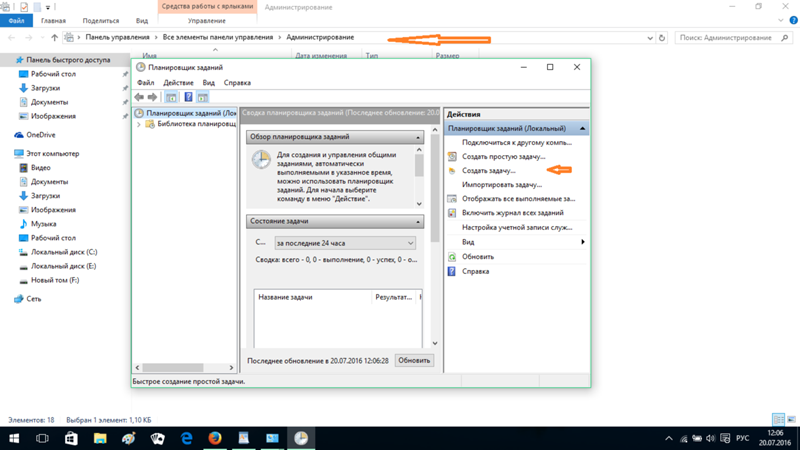This screenshot has height=450, width=800.
Task: Launch Firefox from the taskbar
Action: pos(215,438)
